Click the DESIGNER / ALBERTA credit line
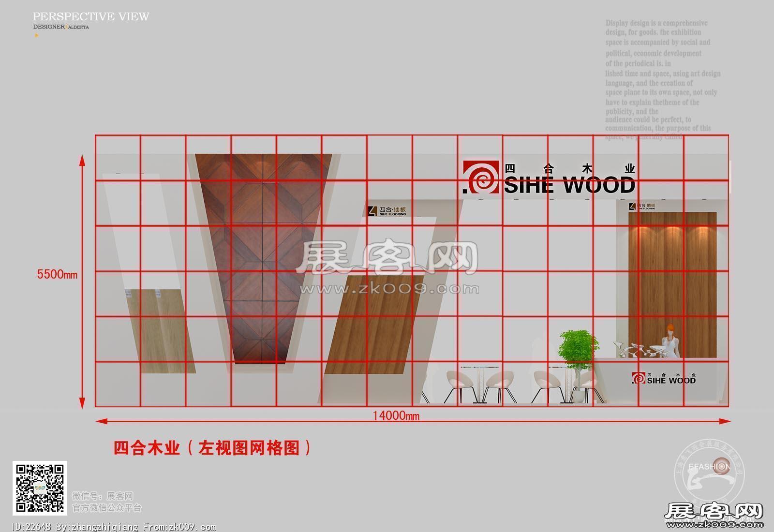774x532 pixels. point(61,27)
